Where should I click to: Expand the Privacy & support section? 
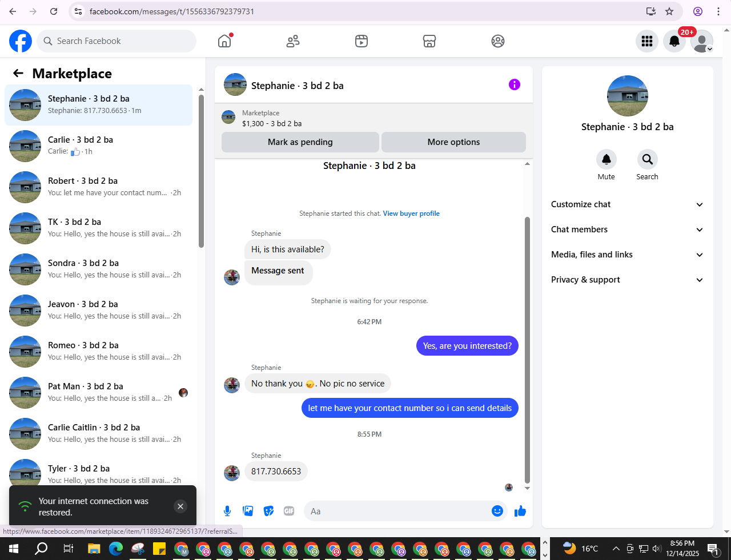627,280
